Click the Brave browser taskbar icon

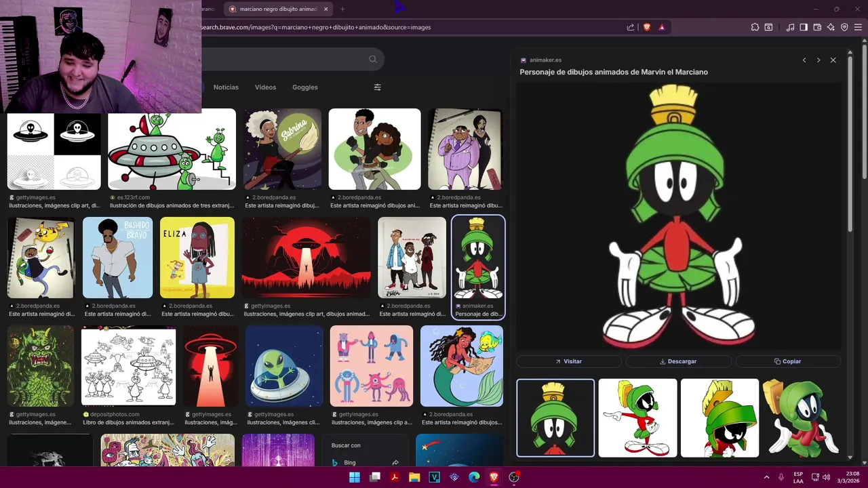pyautogui.click(x=494, y=477)
